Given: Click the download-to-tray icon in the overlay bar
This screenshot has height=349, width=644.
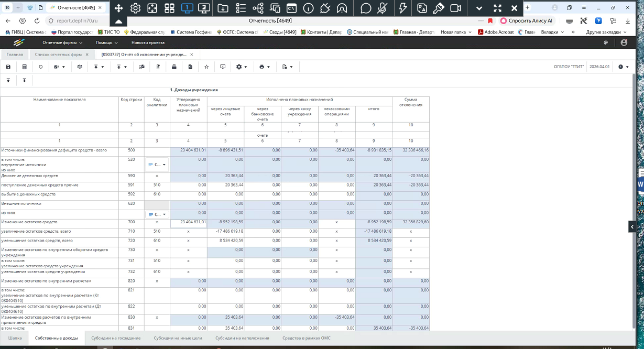Looking at the screenshot, I should pos(223,8).
